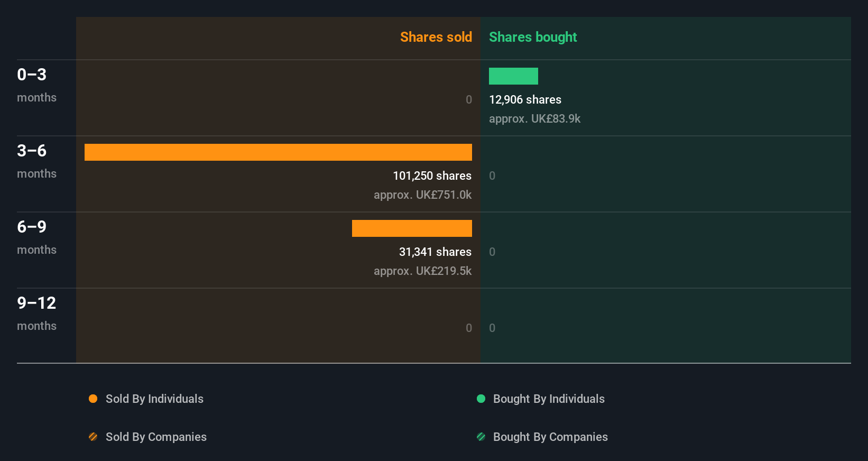Click the 0–3 months row label

pos(36,85)
